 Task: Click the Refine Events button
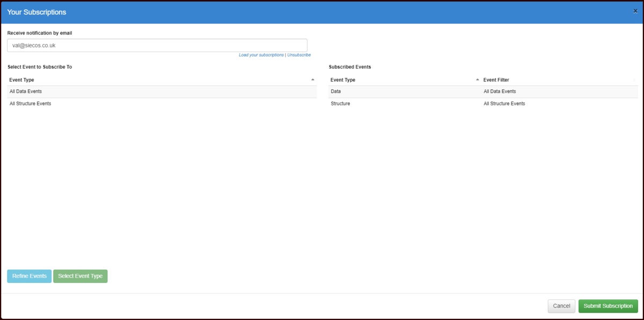click(x=29, y=276)
